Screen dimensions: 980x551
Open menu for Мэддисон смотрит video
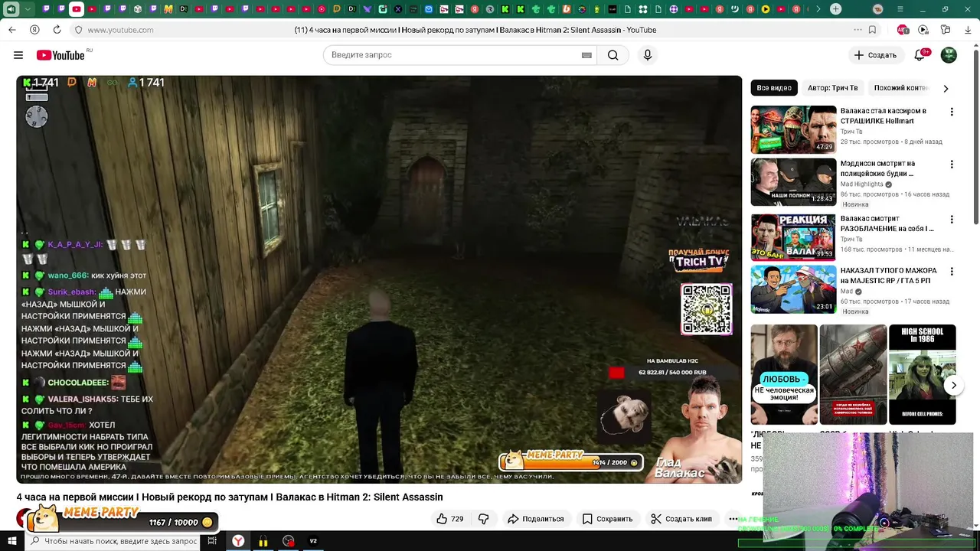tap(952, 165)
